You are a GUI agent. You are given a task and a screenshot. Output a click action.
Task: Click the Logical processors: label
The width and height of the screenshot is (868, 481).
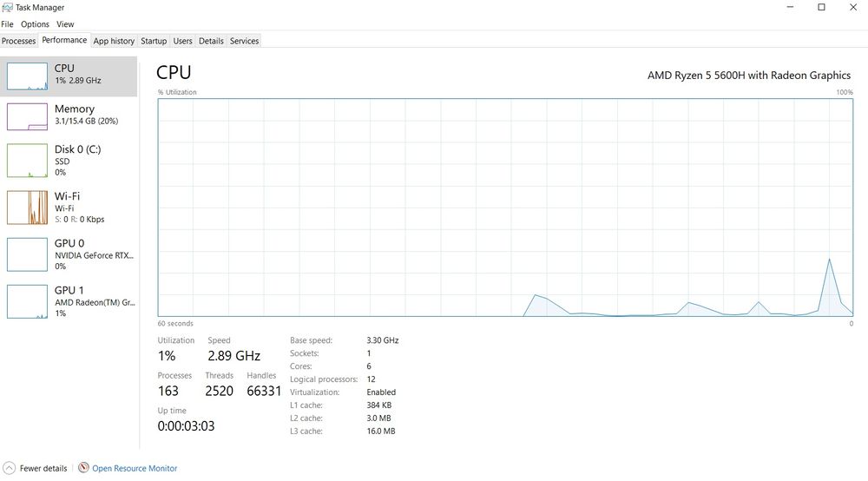[324, 379]
